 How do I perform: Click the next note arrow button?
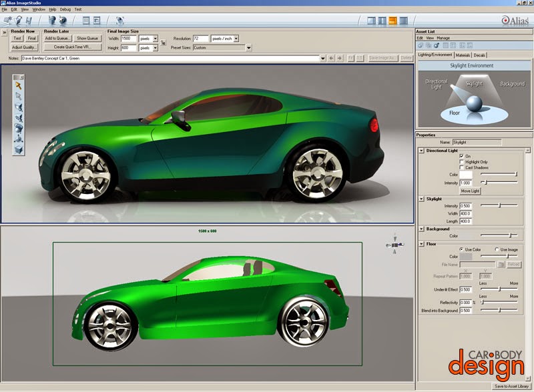coord(340,58)
